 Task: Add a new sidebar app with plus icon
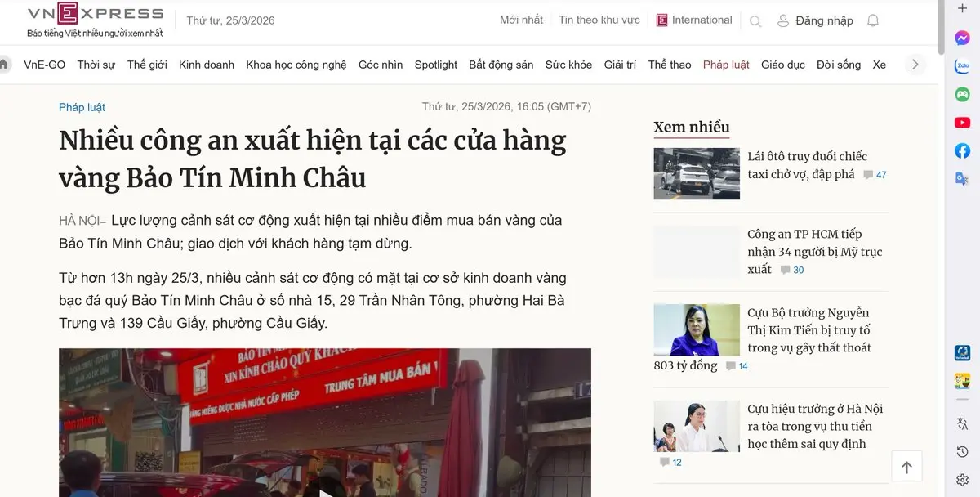(963, 9)
